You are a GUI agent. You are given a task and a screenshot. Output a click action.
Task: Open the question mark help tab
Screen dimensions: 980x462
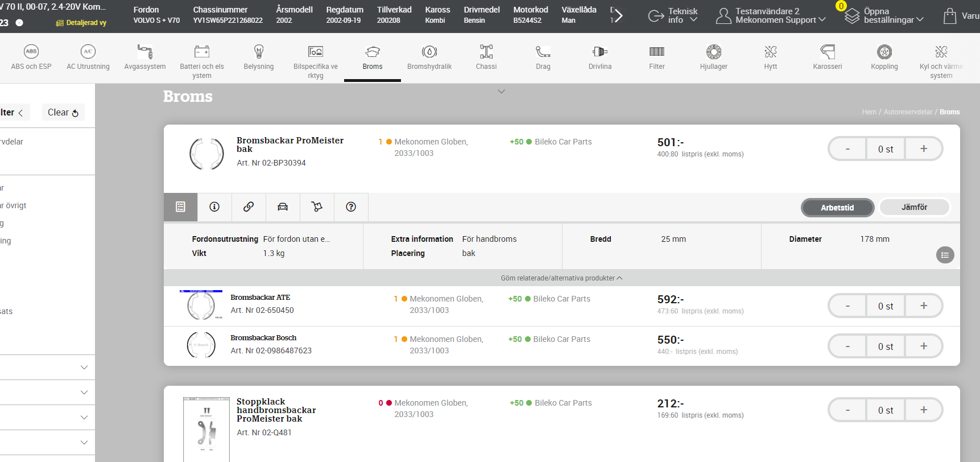coord(351,207)
